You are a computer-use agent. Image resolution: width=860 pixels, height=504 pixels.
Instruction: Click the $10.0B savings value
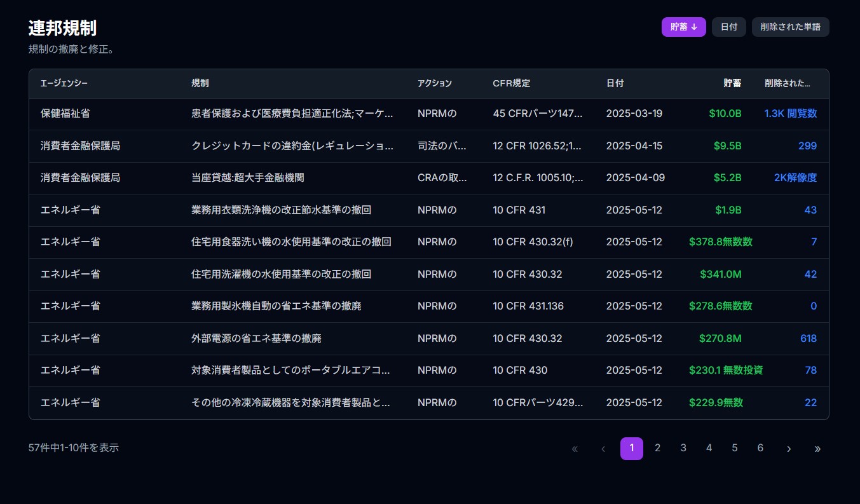tap(725, 114)
